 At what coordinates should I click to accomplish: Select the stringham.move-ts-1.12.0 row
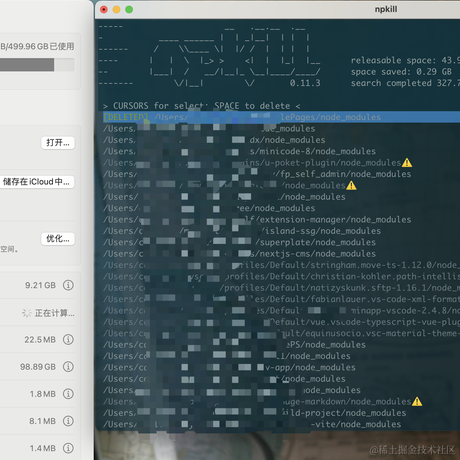click(x=281, y=265)
